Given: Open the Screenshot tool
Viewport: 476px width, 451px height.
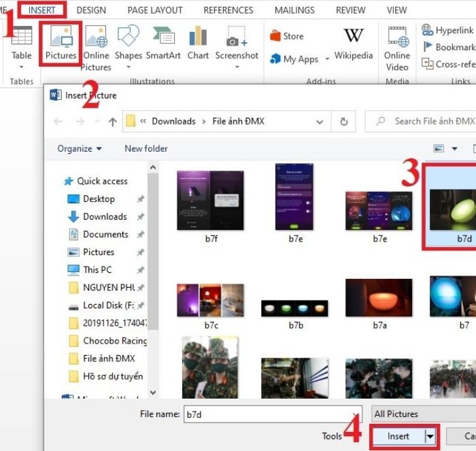Looking at the screenshot, I should pyautogui.click(x=237, y=47).
